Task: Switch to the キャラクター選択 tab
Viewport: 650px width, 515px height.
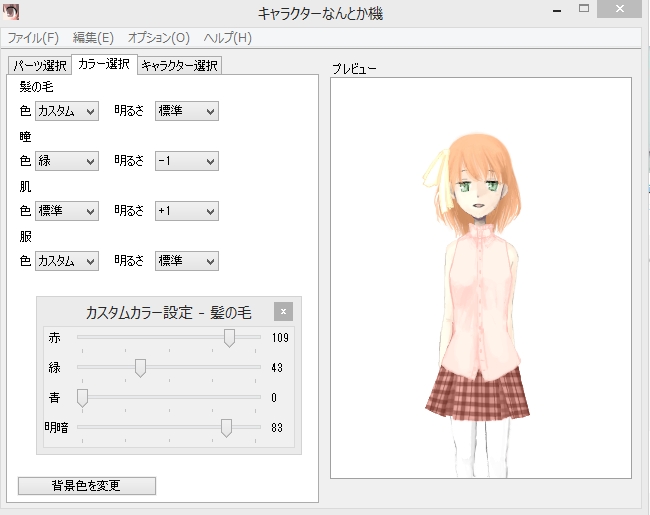Action: click(x=180, y=66)
